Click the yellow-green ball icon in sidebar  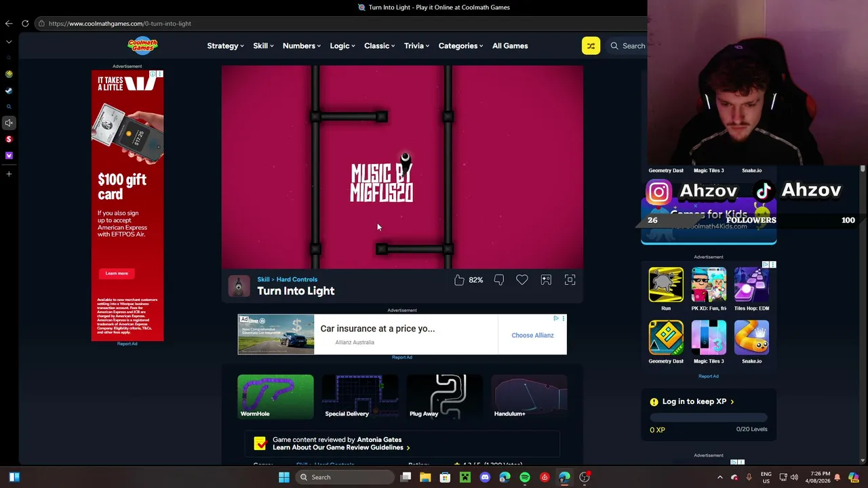(9, 74)
